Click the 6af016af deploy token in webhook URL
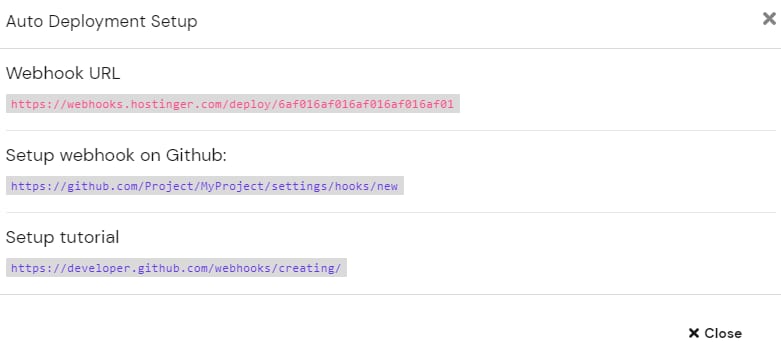 coord(366,104)
